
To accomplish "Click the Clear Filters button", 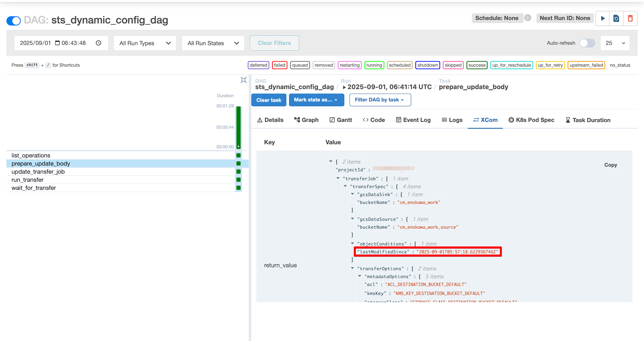I will (274, 43).
